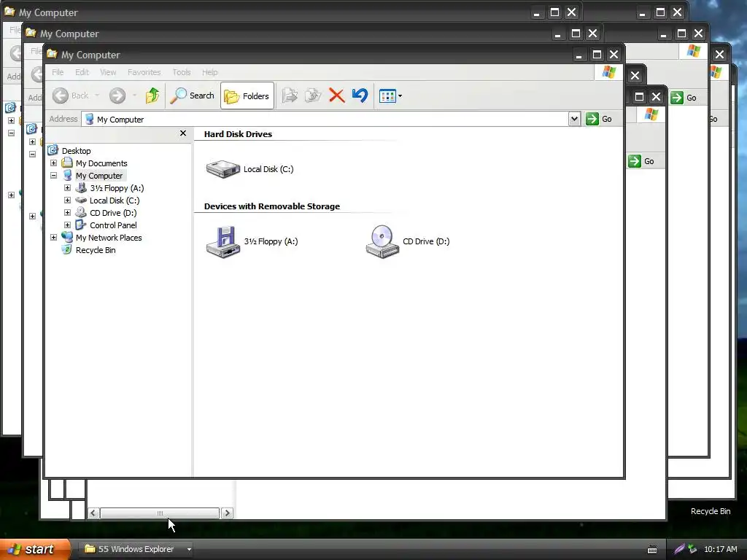Viewport: 747px width, 560px height.
Task: Expand 3½ Floppy (A:) tree node
Action: [x=67, y=188]
